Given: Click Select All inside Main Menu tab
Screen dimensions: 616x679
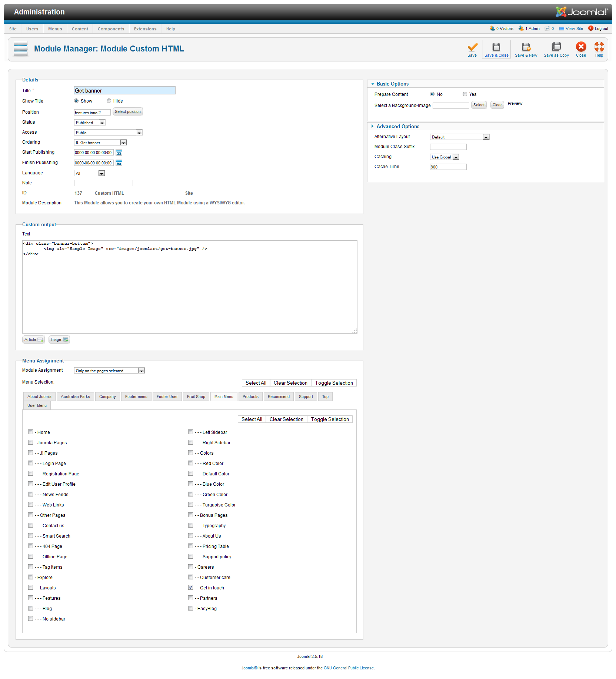Looking at the screenshot, I should pyautogui.click(x=252, y=419).
